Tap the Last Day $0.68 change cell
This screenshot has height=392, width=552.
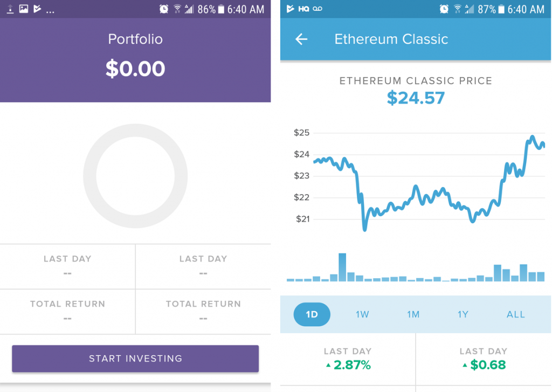click(x=484, y=359)
